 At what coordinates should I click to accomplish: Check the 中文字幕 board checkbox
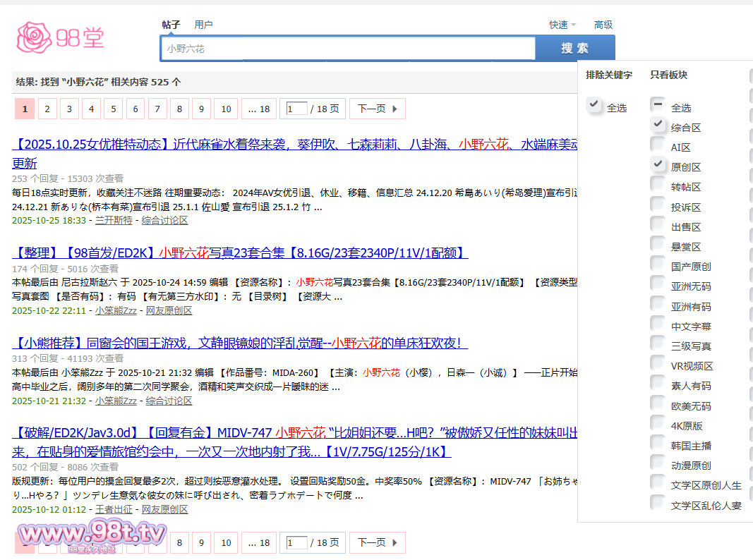coord(658,325)
